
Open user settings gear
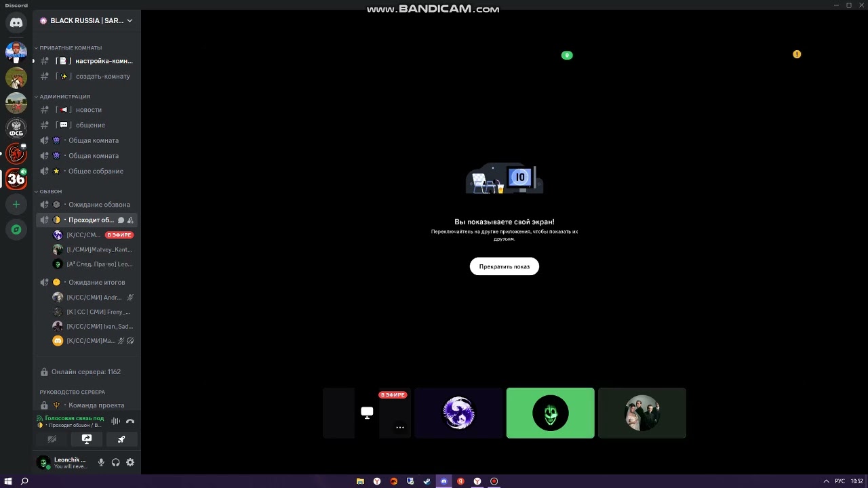pyautogui.click(x=130, y=462)
